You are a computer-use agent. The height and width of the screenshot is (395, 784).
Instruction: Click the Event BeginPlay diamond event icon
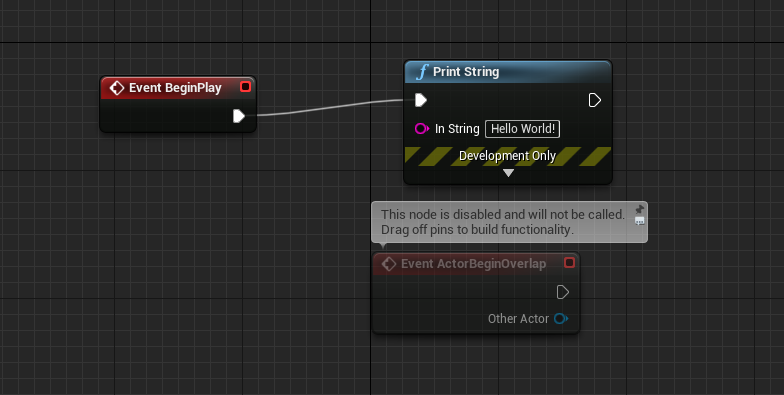tap(116, 88)
